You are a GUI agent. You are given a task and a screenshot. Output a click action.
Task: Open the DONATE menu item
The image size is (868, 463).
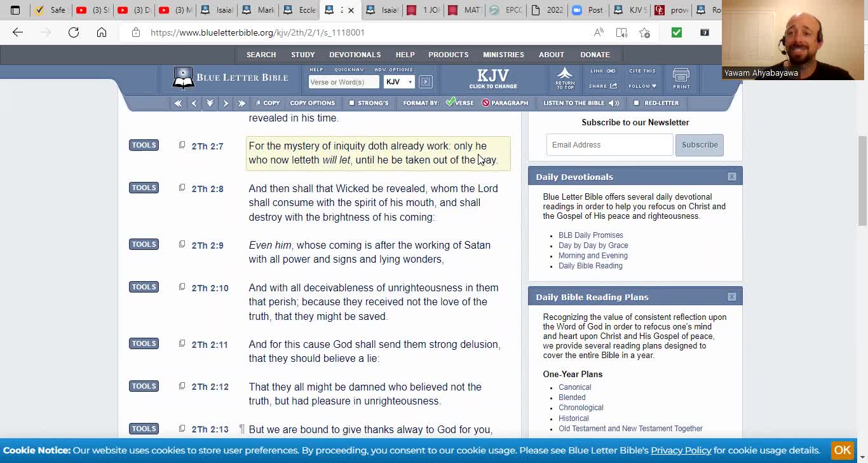pos(595,55)
